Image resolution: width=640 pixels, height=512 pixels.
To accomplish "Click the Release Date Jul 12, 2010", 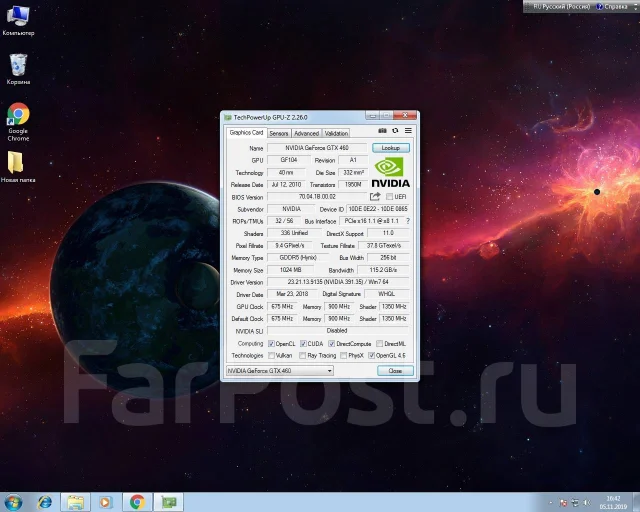I will pyautogui.click(x=286, y=185).
